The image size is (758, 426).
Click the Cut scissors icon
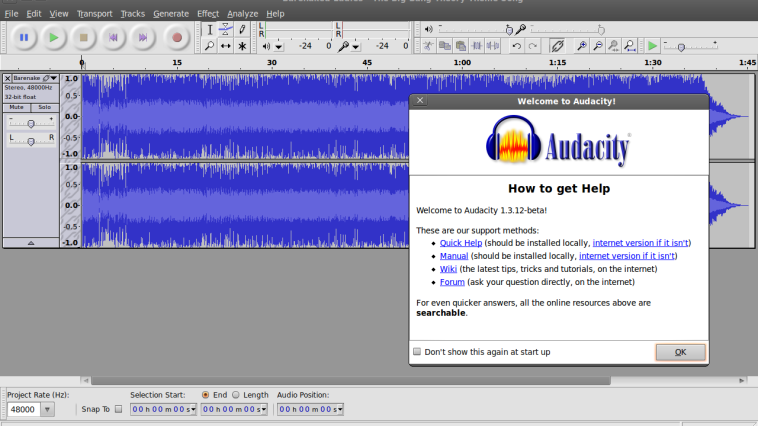click(x=428, y=46)
